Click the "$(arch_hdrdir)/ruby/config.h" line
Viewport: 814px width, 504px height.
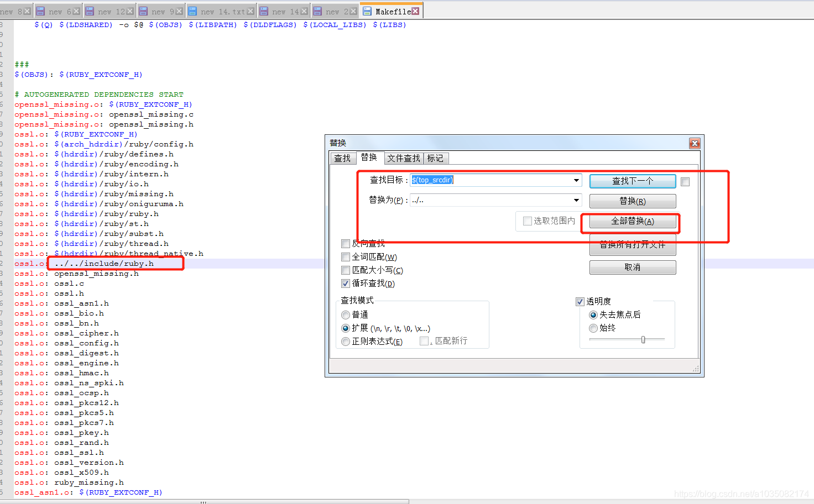[x=124, y=144]
